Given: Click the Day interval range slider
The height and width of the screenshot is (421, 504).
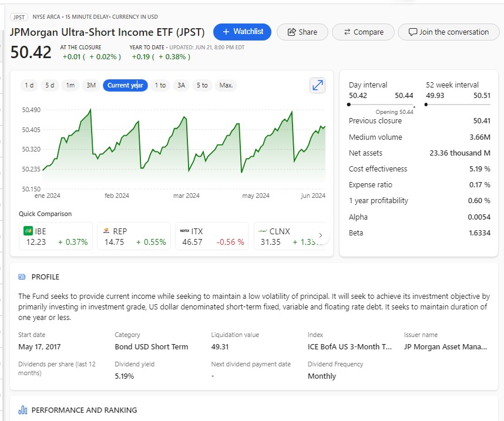Looking at the screenshot, I should point(381,105).
